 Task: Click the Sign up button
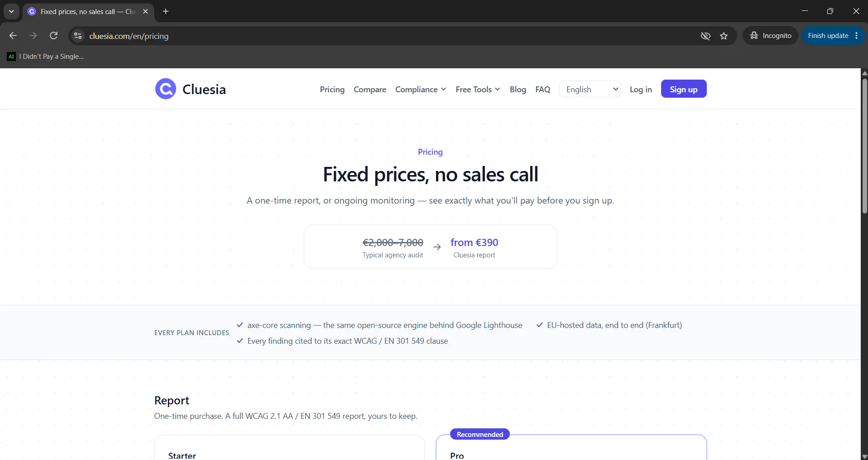[684, 89]
